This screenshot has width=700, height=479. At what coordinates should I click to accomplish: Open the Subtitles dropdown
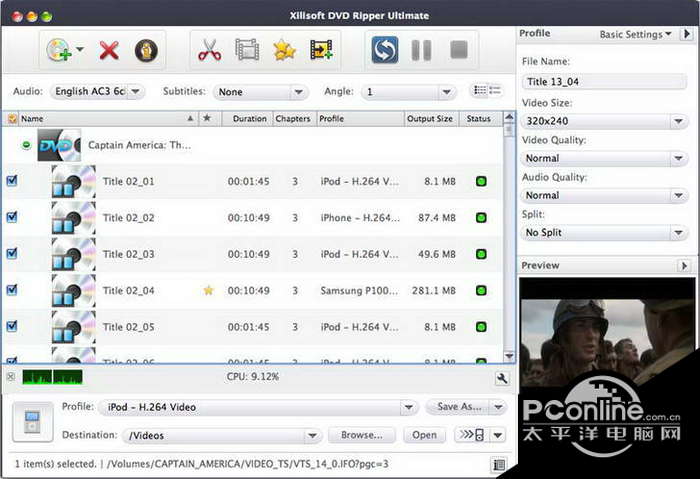[x=261, y=92]
